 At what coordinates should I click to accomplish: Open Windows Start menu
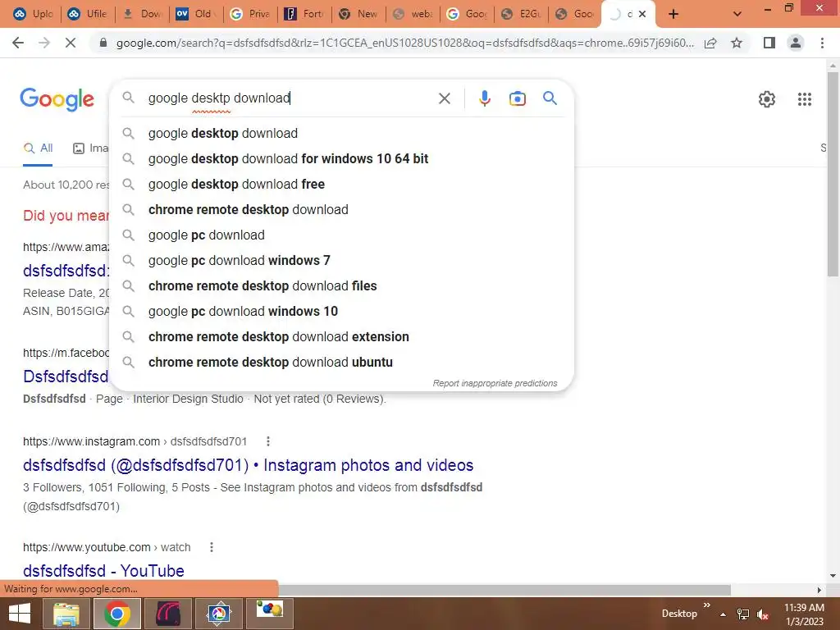[20, 614]
